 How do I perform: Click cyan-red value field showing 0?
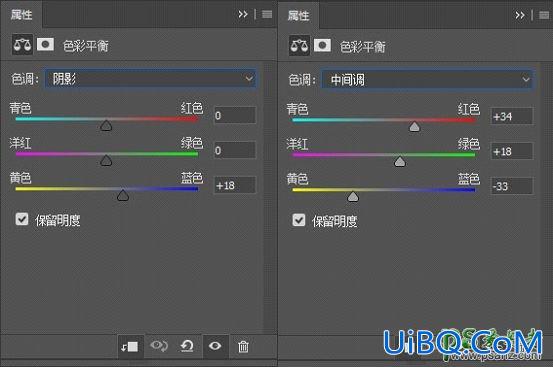click(x=235, y=115)
